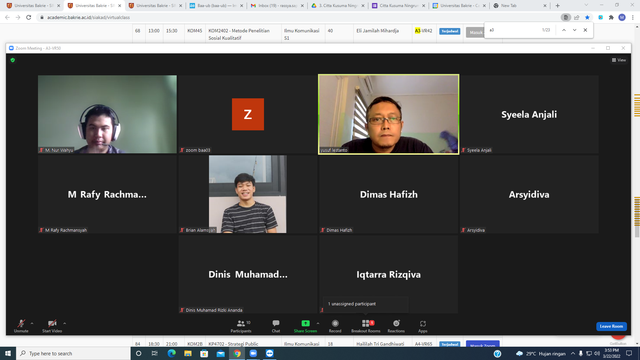
Task: Open the Windows Start menu
Action: tap(8, 353)
